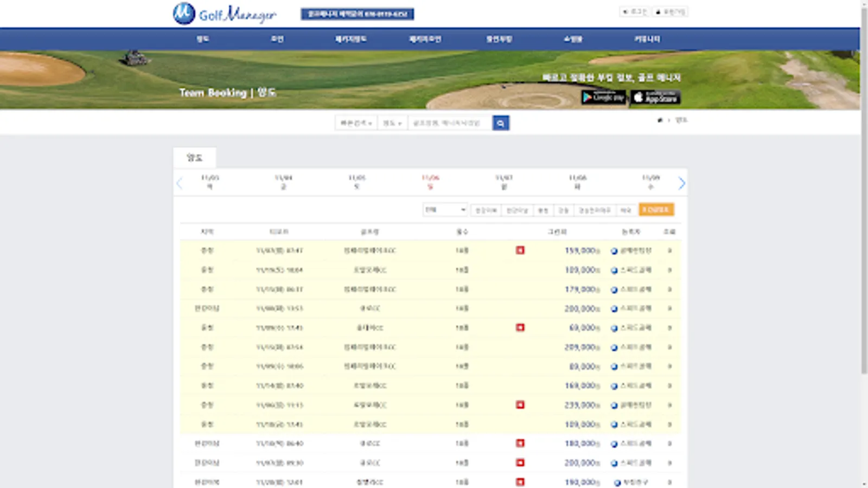
Task: Click the red icon in the 190,000 row
Action: click(520, 482)
